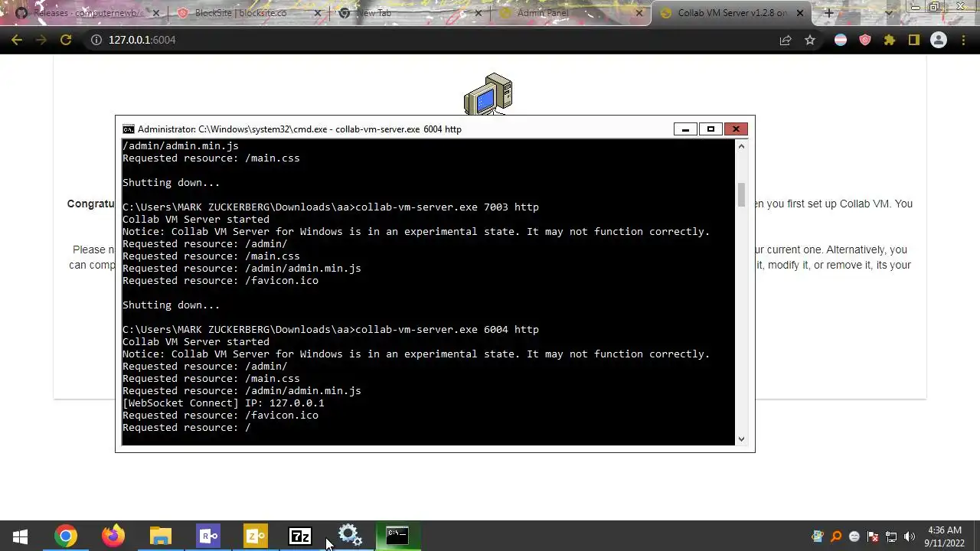Click '[WebSocket Connect] IP: 127.0.0.1' line
The image size is (980, 551).
[x=224, y=403]
